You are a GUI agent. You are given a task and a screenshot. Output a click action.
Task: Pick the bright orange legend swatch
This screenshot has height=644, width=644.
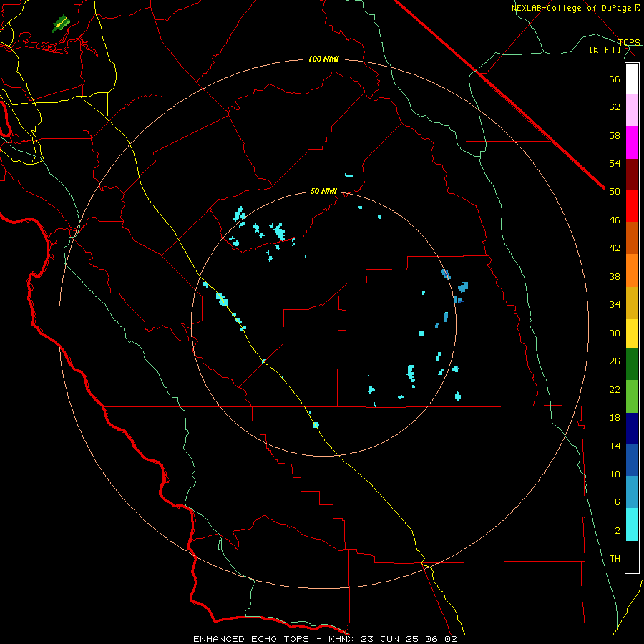coord(632,270)
